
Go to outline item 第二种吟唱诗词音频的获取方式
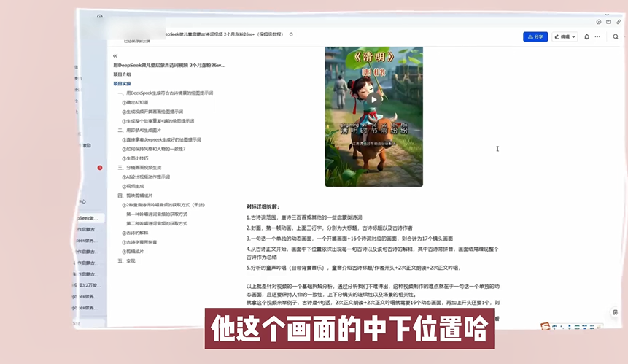coord(157,224)
